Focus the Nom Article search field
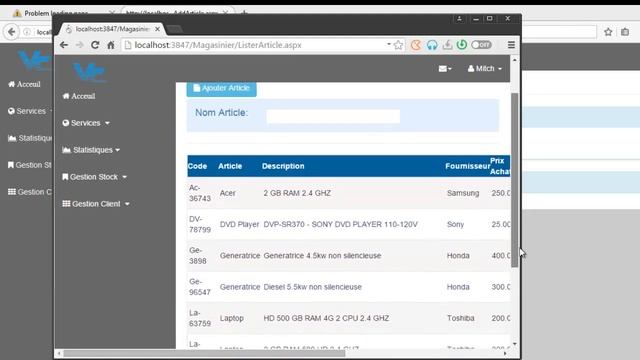This screenshot has height=360, width=640. tap(333, 116)
